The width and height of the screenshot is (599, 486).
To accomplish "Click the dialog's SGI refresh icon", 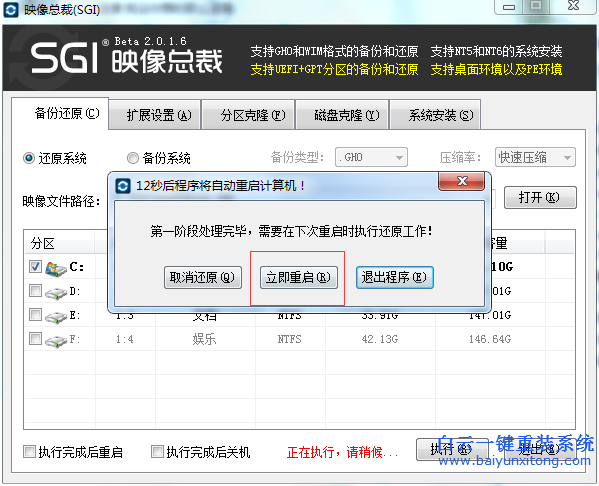I will [123, 186].
